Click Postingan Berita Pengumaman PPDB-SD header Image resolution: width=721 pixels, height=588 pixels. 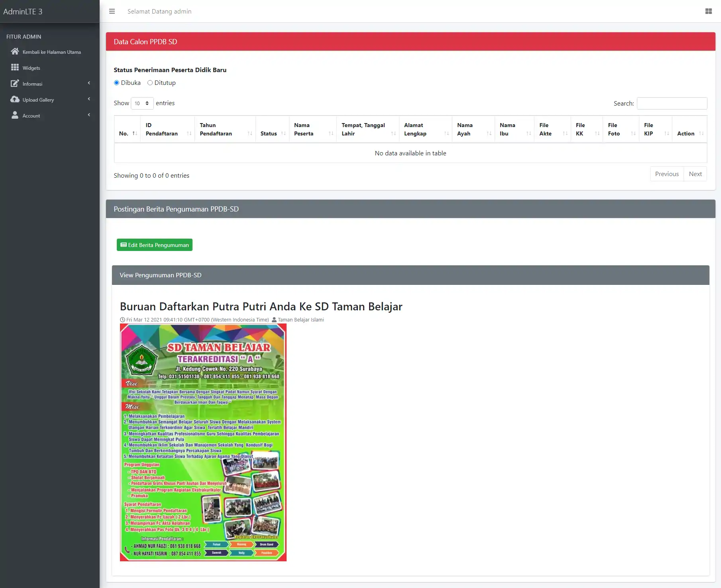tap(411, 209)
